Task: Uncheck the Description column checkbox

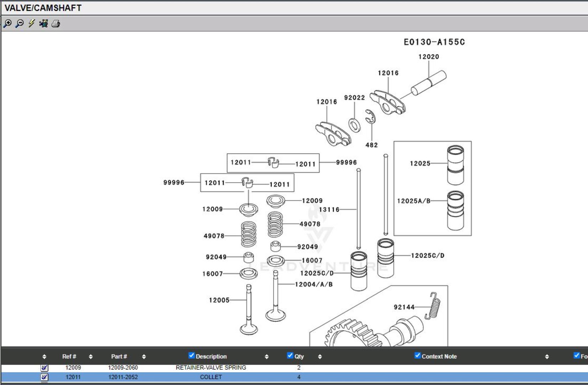Action: [x=192, y=355]
